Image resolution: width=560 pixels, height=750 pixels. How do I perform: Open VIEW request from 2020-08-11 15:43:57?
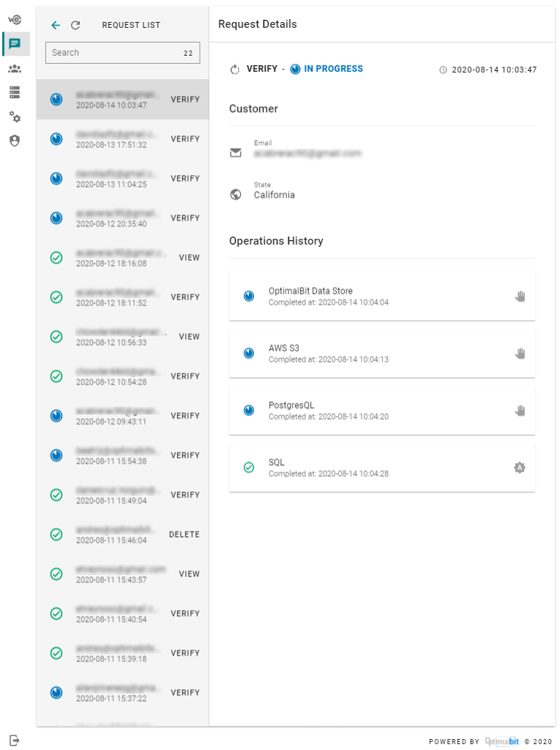(122, 574)
